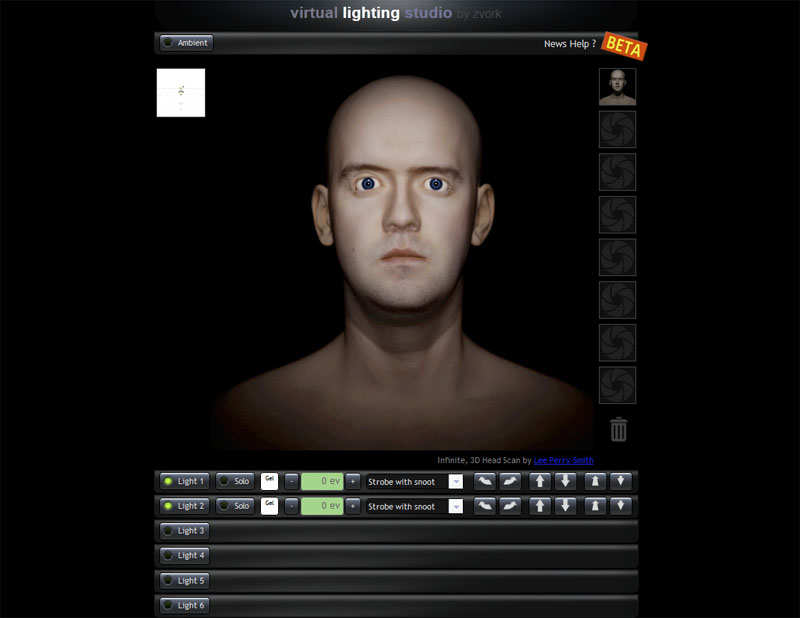
Task: Click the trash can delete icon
Action: (x=619, y=429)
